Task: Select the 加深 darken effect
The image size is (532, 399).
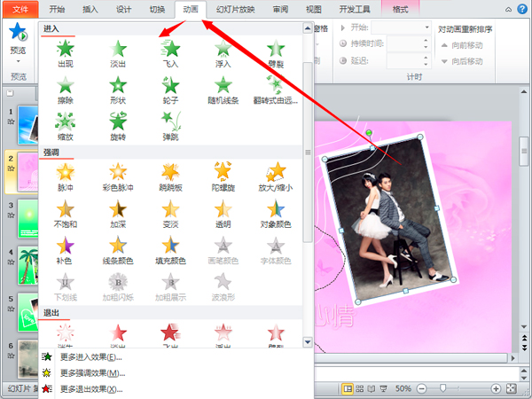Action: coord(118,214)
